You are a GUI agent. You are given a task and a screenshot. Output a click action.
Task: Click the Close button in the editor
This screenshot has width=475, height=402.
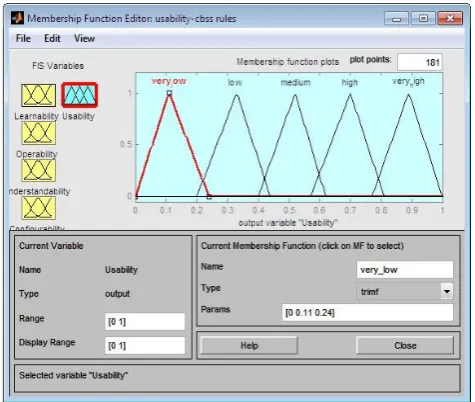tap(405, 345)
